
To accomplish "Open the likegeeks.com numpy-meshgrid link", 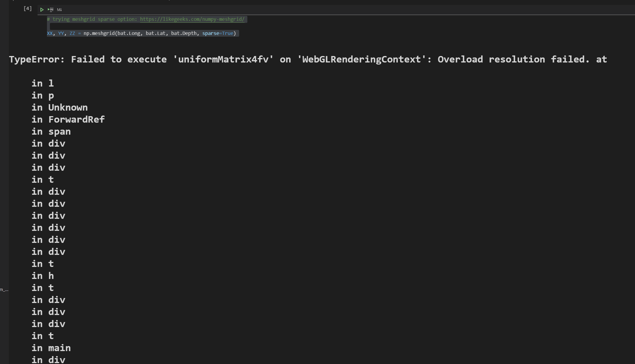I will coord(192,19).
